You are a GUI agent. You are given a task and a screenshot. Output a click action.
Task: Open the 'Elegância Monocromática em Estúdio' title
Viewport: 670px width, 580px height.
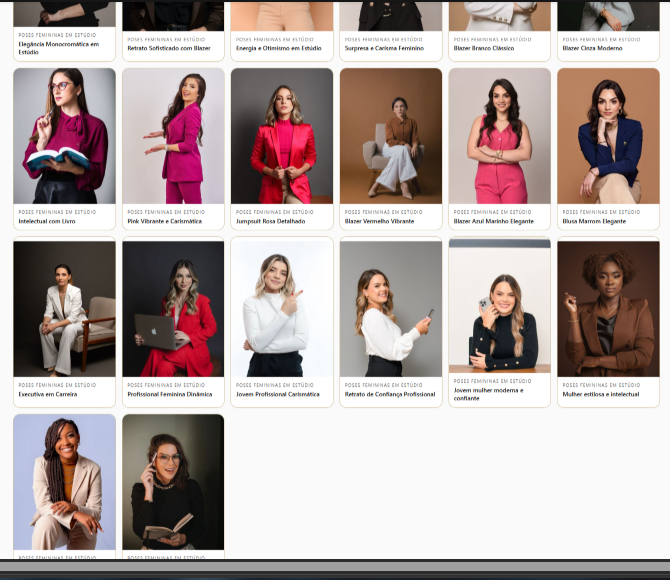click(x=59, y=48)
